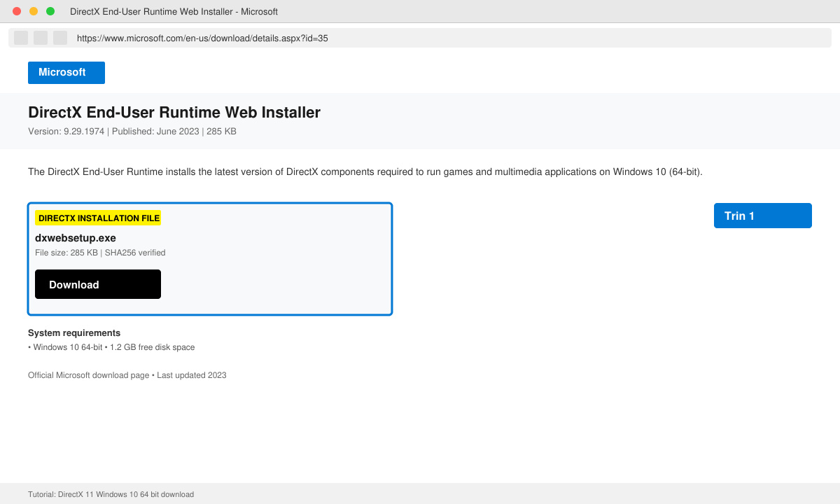Click the Version 9.29.1974 published line
This screenshot has height=504, width=840.
coord(132,131)
